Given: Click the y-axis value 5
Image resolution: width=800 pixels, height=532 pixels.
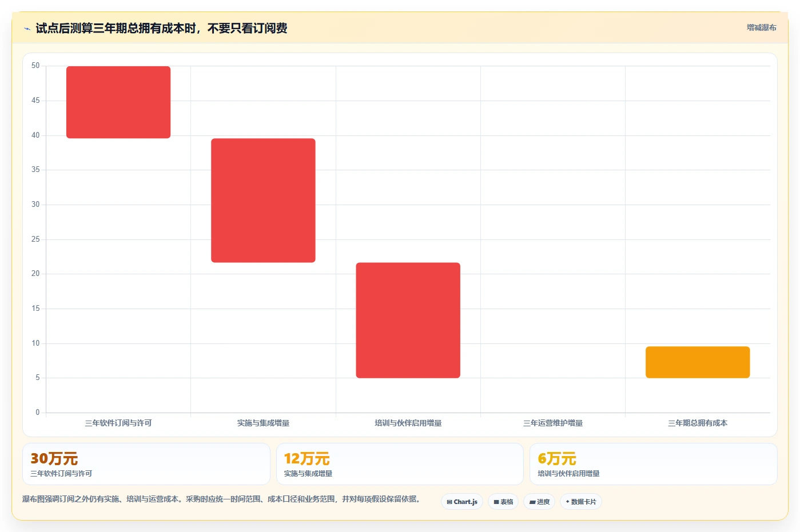Looking at the screenshot, I should [38, 378].
